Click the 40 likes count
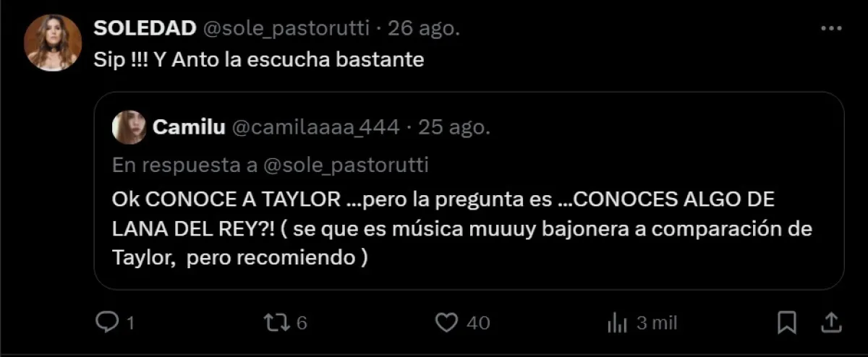Viewport: 868px width, 357px height. click(x=478, y=322)
